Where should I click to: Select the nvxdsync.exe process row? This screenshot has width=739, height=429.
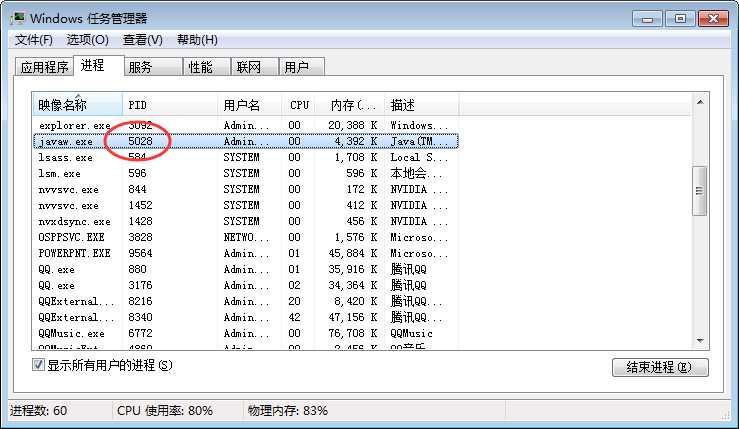tap(246, 222)
